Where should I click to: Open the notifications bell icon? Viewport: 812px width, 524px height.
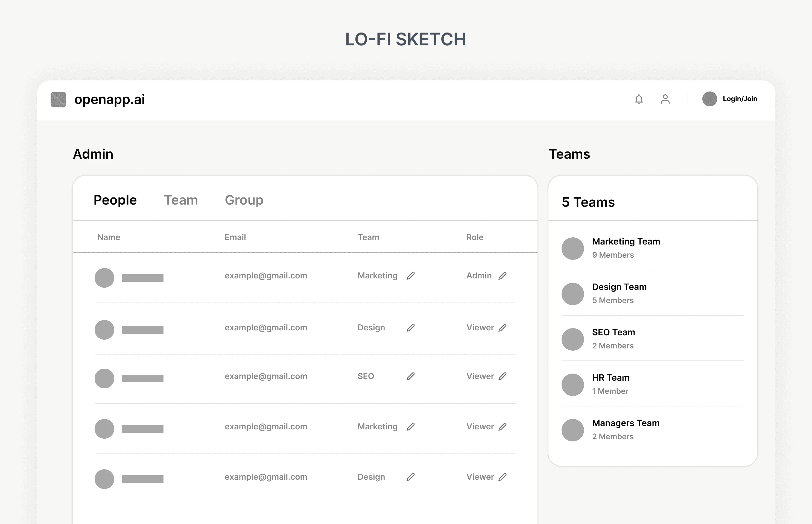[x=638, y=99]
